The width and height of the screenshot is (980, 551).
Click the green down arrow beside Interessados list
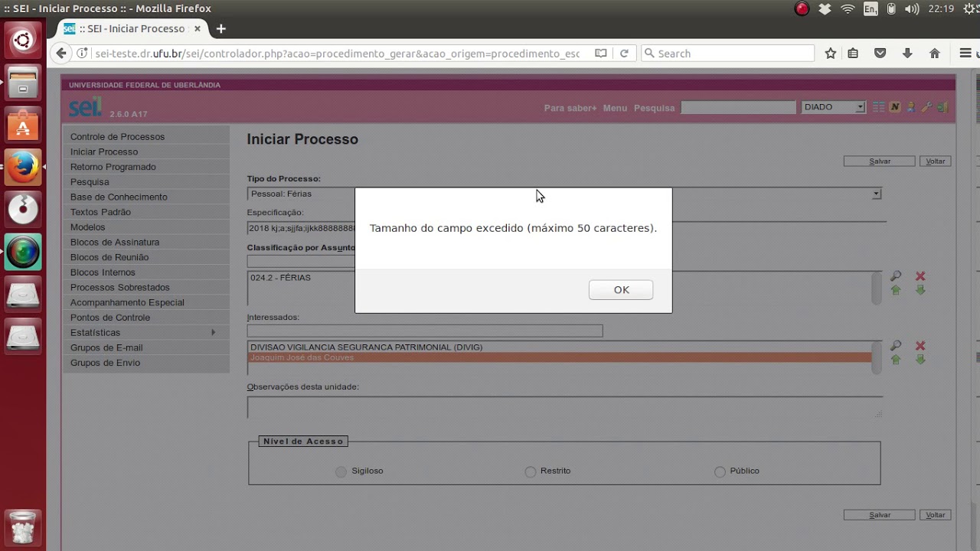920,360
